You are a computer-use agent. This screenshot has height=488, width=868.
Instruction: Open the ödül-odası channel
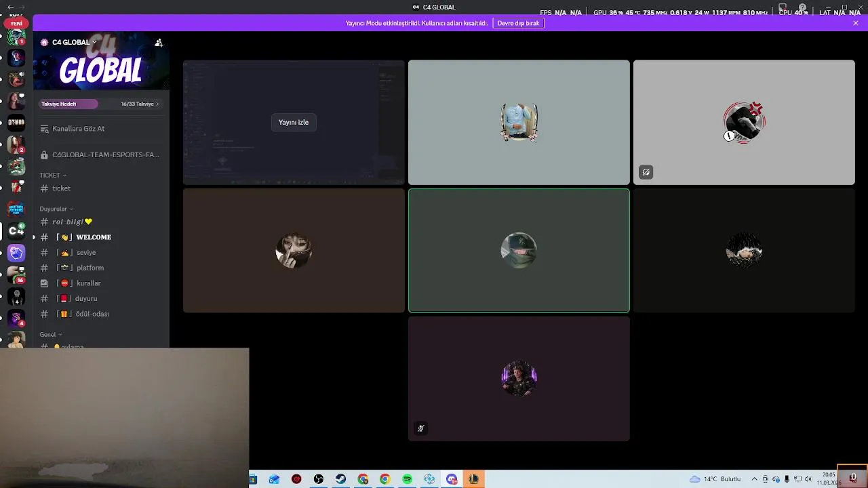tap(102, 314)
